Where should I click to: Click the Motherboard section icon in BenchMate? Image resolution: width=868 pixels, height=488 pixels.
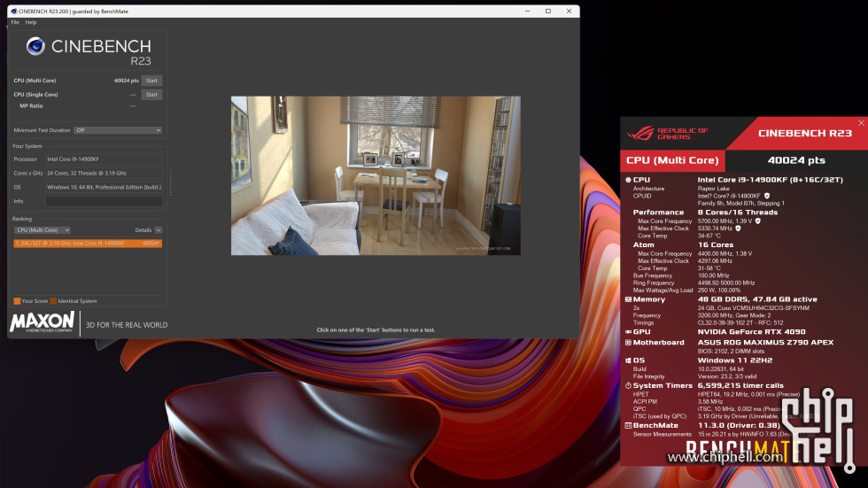point(628,343)
